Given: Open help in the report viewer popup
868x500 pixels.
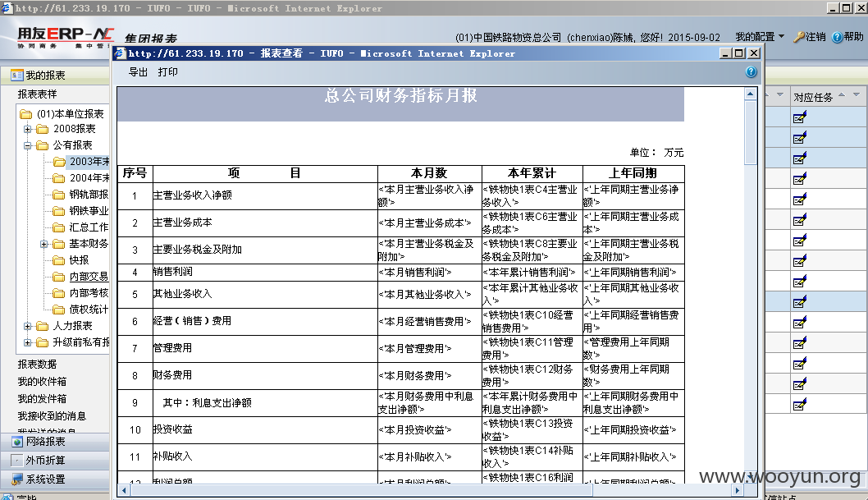Looking at the screenshot, I should 751,72.
